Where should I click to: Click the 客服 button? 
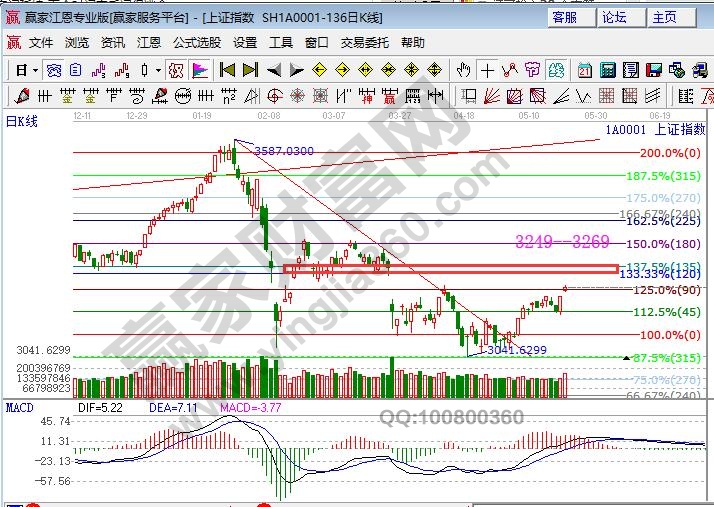point(564,17)
